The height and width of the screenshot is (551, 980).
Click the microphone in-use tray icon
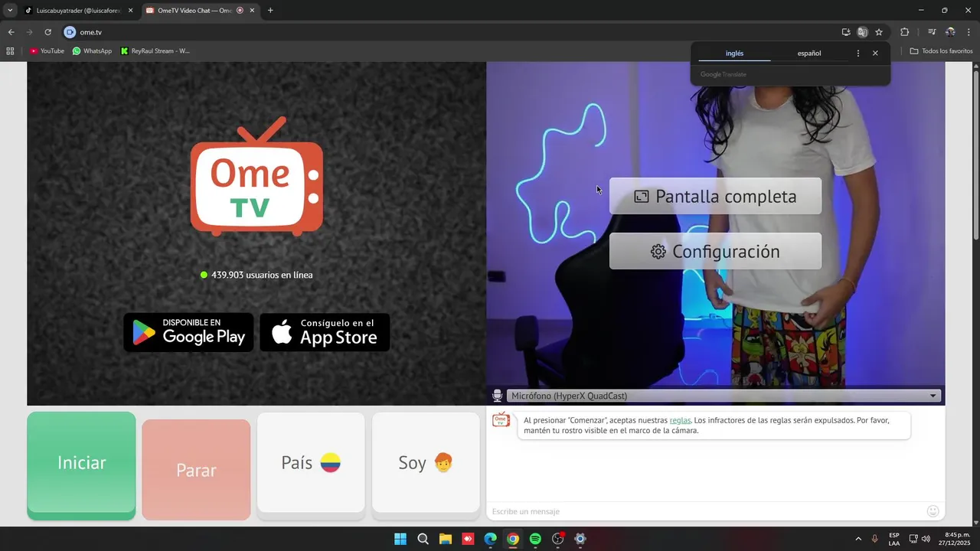click(x=874, y=539)
